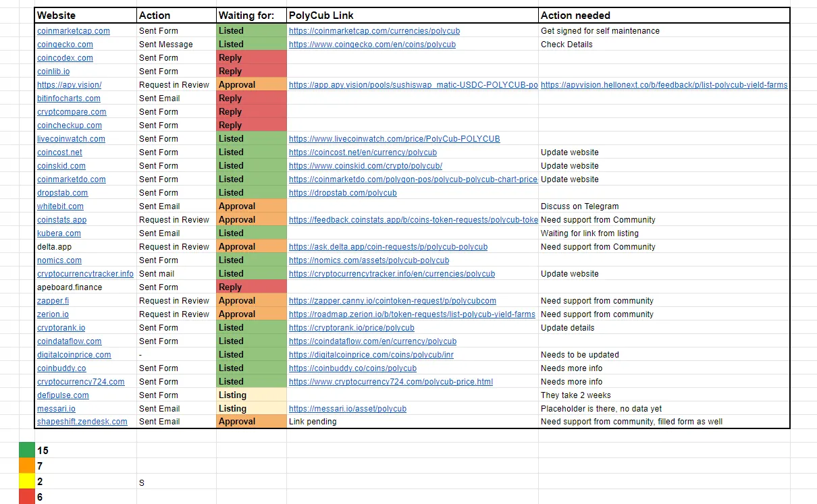Open the coinbuddy.co/coins/polycub URL
817x504 pixels.
click(x=352, y=368)
